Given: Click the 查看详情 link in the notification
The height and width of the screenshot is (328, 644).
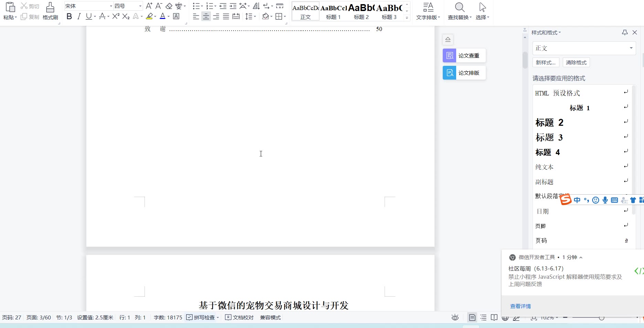Looking at the screenshot, I should coord(520,306).
